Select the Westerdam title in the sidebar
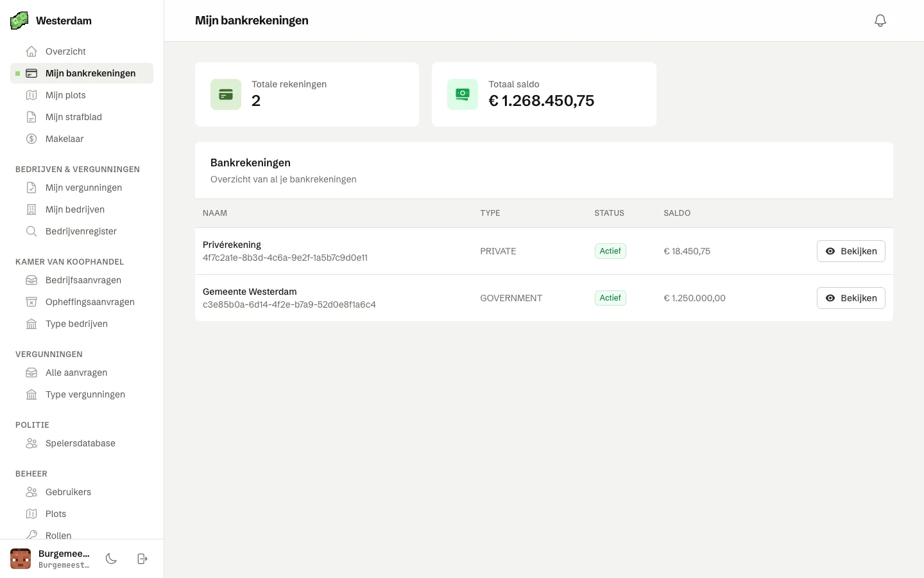924x578 pixels. click(x=64, y=21)
